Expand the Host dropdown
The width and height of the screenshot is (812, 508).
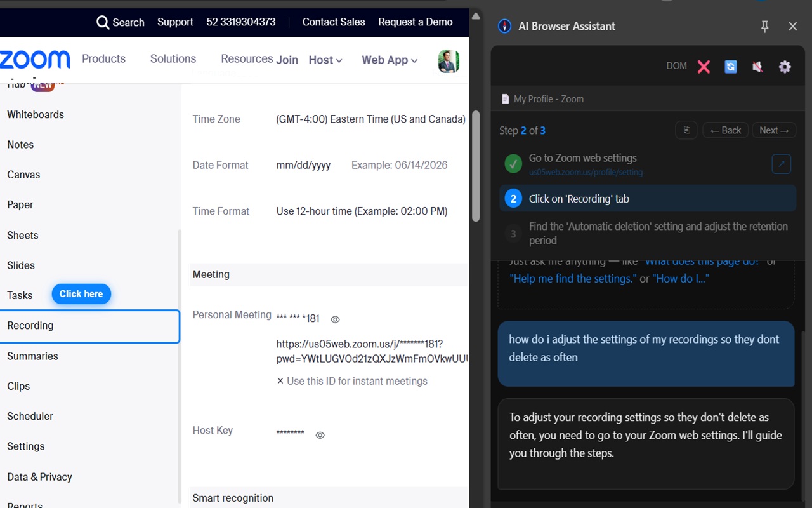tap(325, 60)
